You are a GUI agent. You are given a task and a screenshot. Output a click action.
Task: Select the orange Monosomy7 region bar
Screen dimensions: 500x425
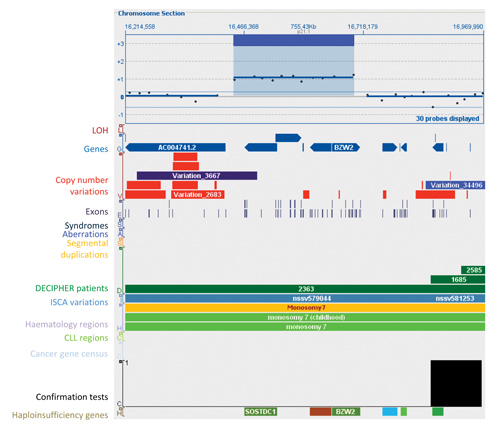pyautogui.click(x=305, y=308)
